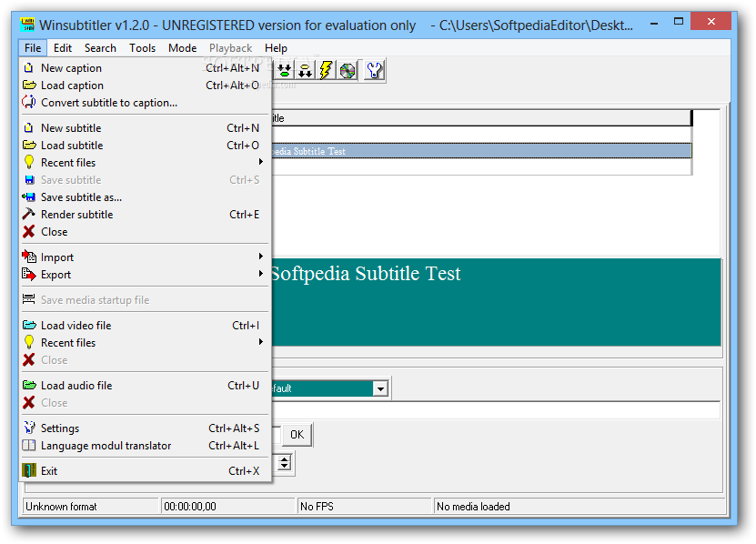Image resolution: width=756 pixels, height=544 pixels.
Task: Choose New caption from File menu
Action: [144, 68]
